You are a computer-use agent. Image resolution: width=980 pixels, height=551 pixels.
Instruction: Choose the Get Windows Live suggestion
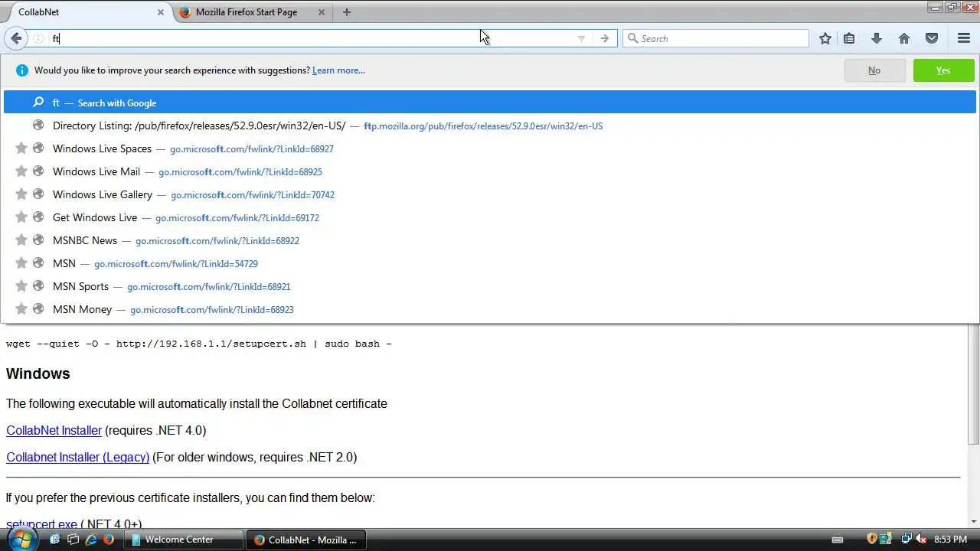[x=490, y=217]
